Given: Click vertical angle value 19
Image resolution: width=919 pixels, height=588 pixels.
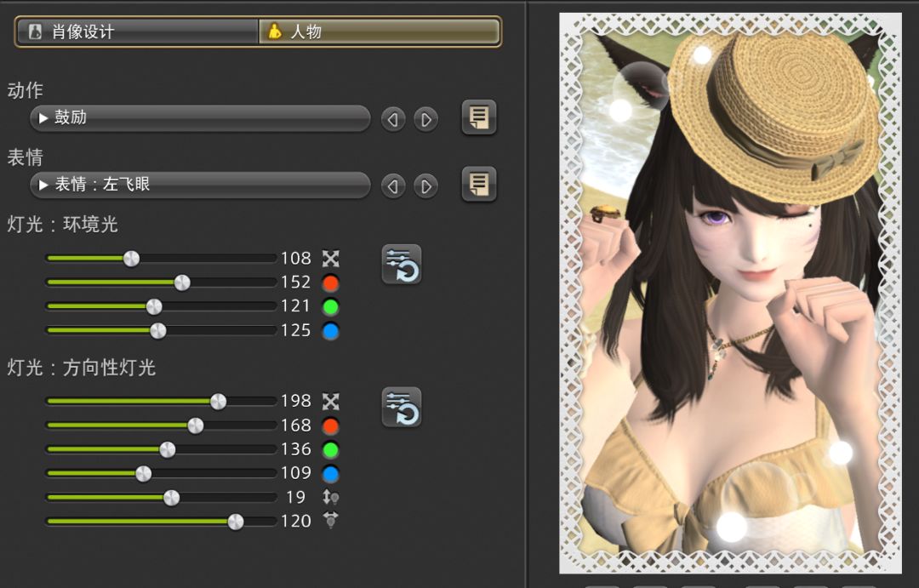Looking at the screenshot, I should click(296, 497).
